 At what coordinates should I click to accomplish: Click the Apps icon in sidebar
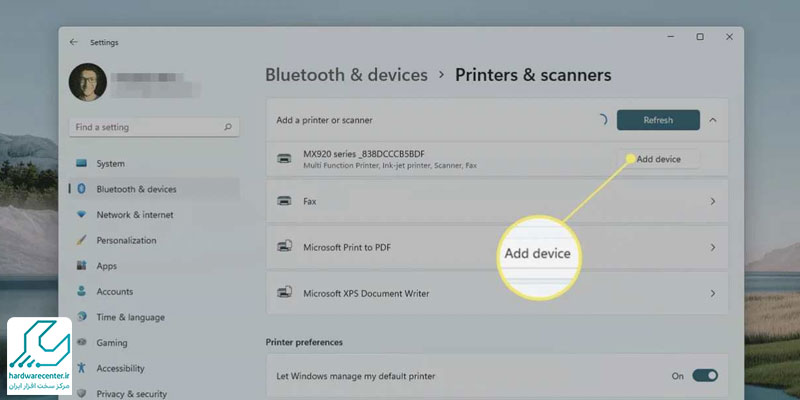pyautogui.click(x=81, y=266)
